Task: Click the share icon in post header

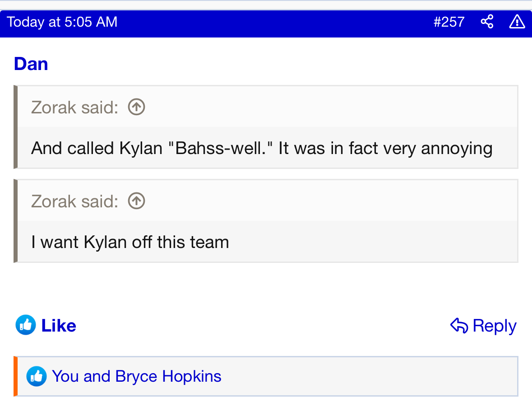Action: pyautogui.click(x=487, y=22)
